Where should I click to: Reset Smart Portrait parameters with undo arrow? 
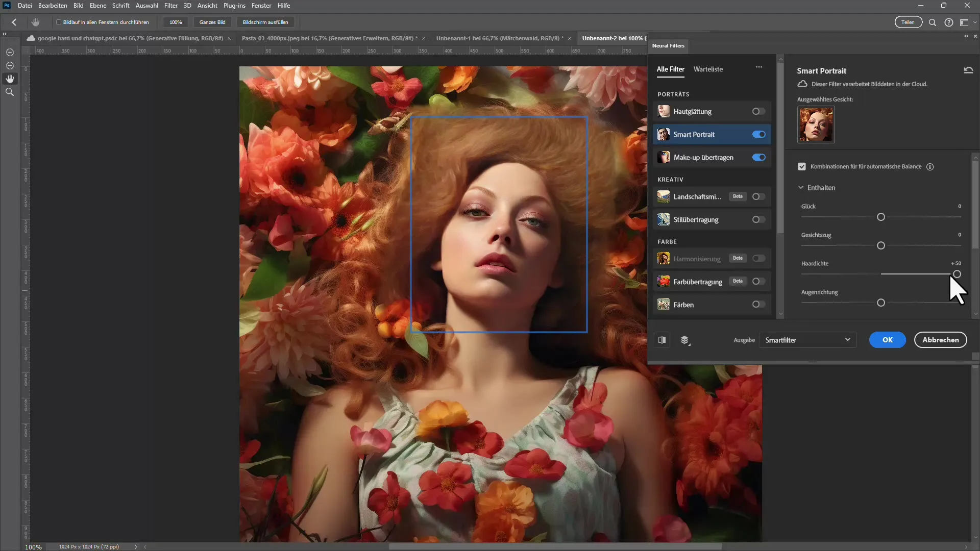pos(968,70)
